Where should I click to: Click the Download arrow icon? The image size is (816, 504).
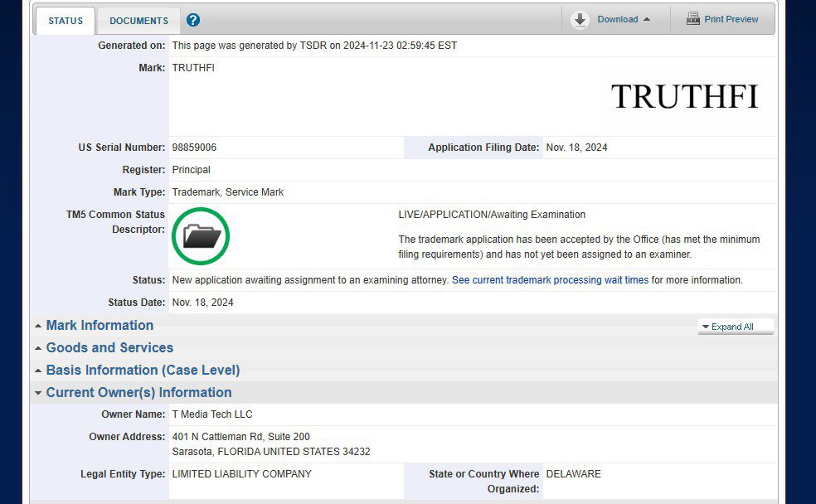[x=580, y=20]
